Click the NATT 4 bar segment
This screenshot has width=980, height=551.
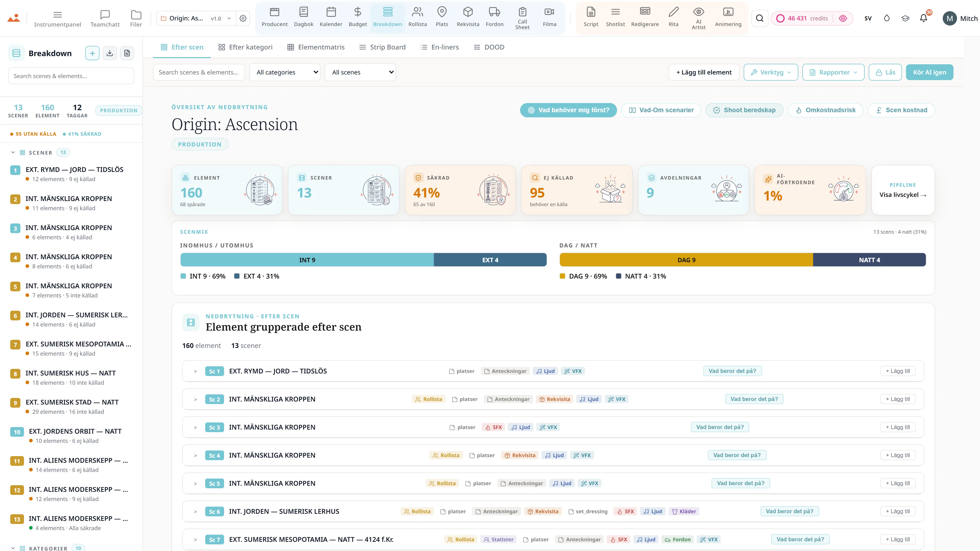tap(869, 260)
